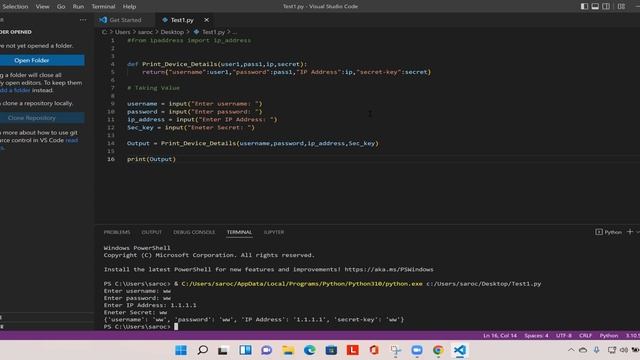Click the Desktop breadcrumb segment
Image resolution: width=640 pixels, height=360 pixels.
172,32
